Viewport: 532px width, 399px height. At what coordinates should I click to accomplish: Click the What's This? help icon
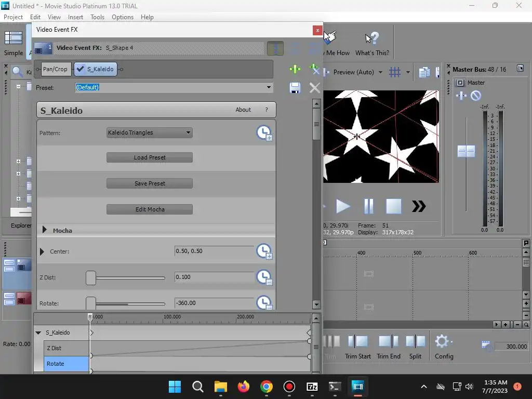pyautogui.click(x=372, y=38)
